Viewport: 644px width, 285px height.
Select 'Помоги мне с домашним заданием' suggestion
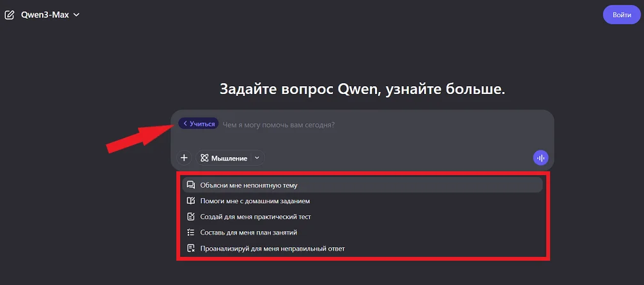pos(362,201)
